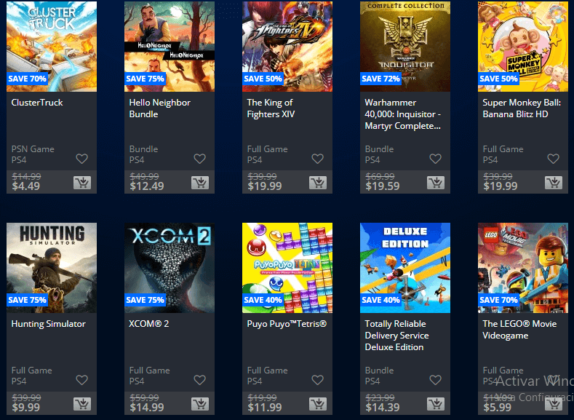The height and width of the screenshot is (420, 574).
Task: Open the Hunting Simulator cover art
Action: point(52,268)
